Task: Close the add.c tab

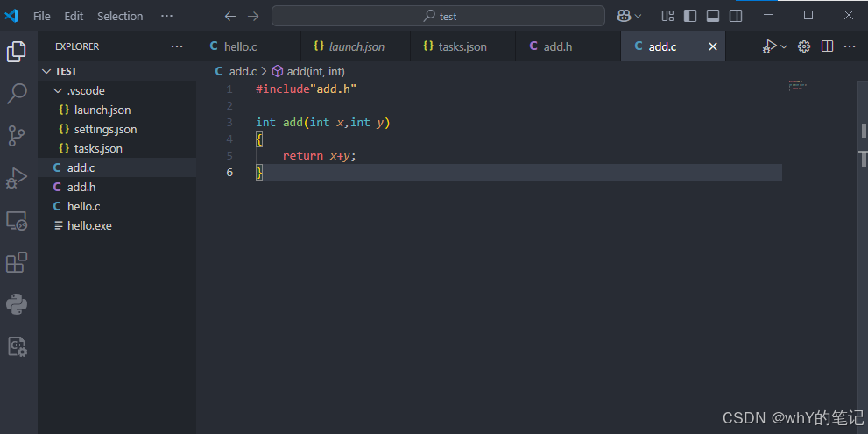Action: click(x=713, y=46)
